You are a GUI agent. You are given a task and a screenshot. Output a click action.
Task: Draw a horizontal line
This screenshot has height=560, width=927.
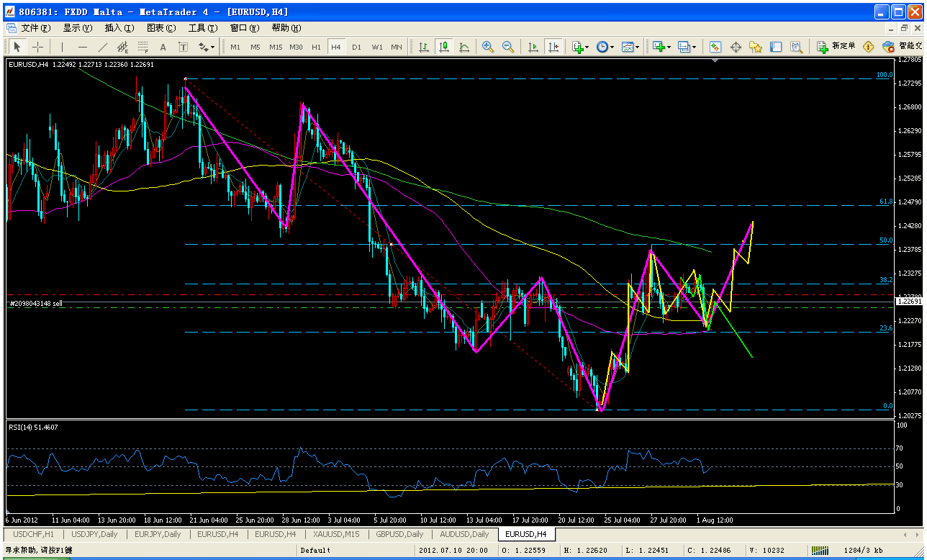pyautogui.click(x=83, y=47)
